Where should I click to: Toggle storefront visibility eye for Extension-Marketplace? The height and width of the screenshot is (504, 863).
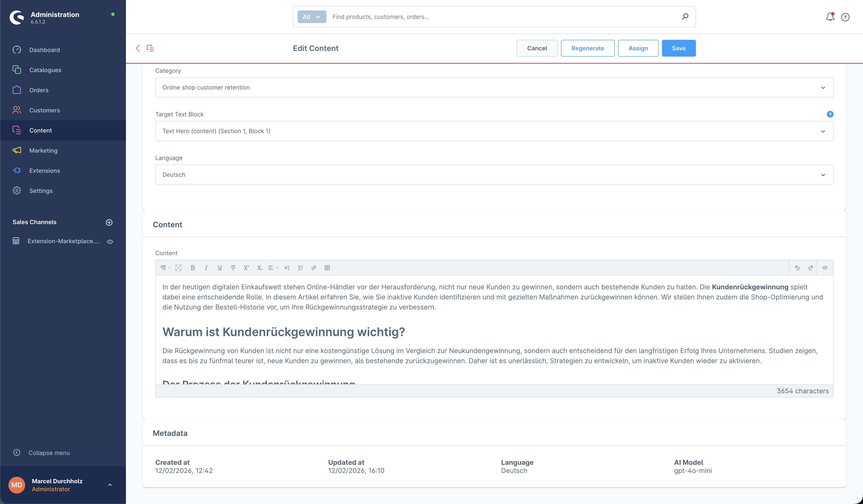point(110,241)
